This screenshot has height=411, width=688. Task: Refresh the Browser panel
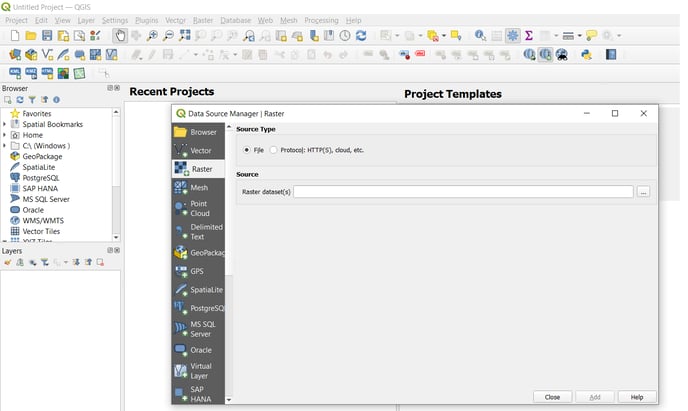pyautogui.click(x=20, y=100)
